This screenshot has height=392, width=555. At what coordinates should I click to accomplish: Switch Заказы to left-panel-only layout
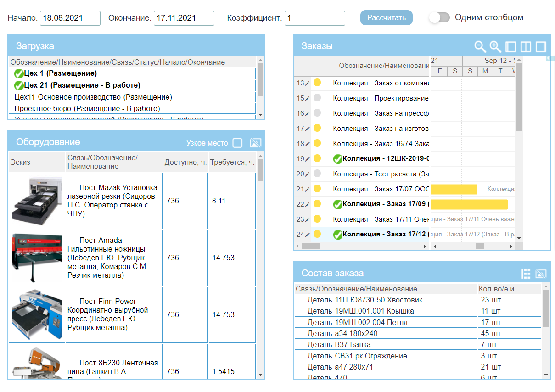(x=510, y=47)
